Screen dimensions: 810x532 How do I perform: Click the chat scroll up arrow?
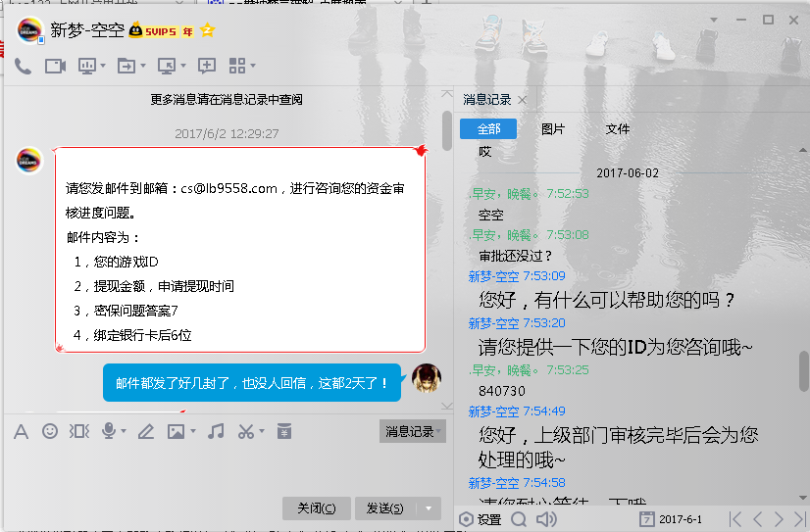click(x=447, y=94)
